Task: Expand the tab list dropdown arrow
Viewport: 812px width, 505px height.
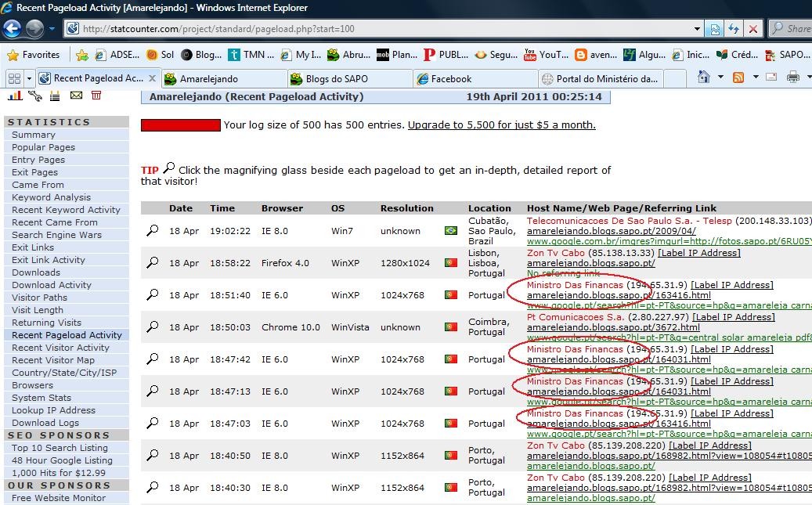Action: (29, 79)
